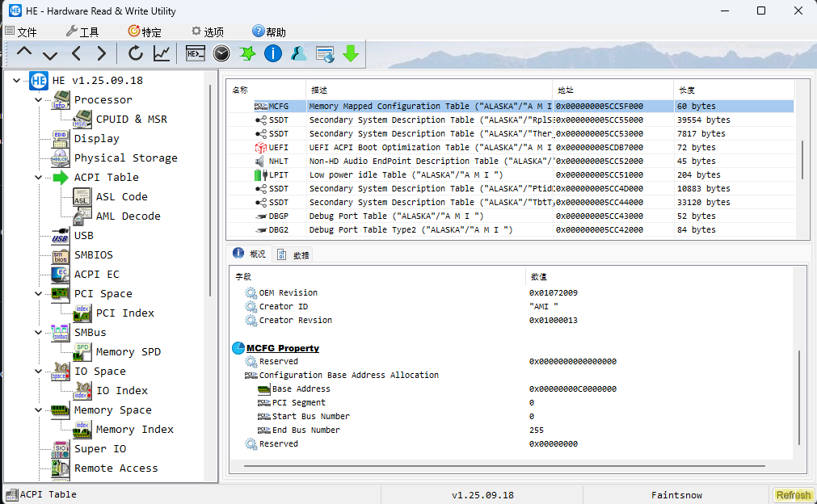Open AML Decode tree item
The width and height of the screenshot is (817, 504).
pos(128,216)
